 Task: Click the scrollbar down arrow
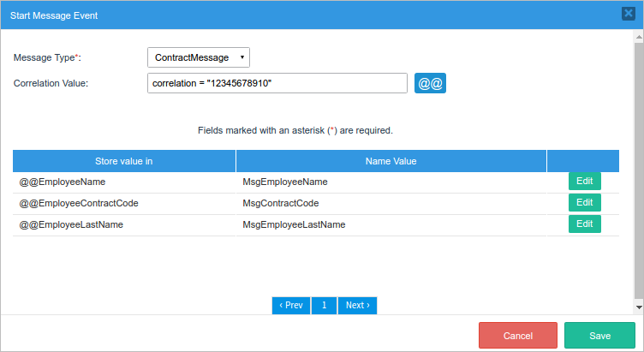(638, 306)
